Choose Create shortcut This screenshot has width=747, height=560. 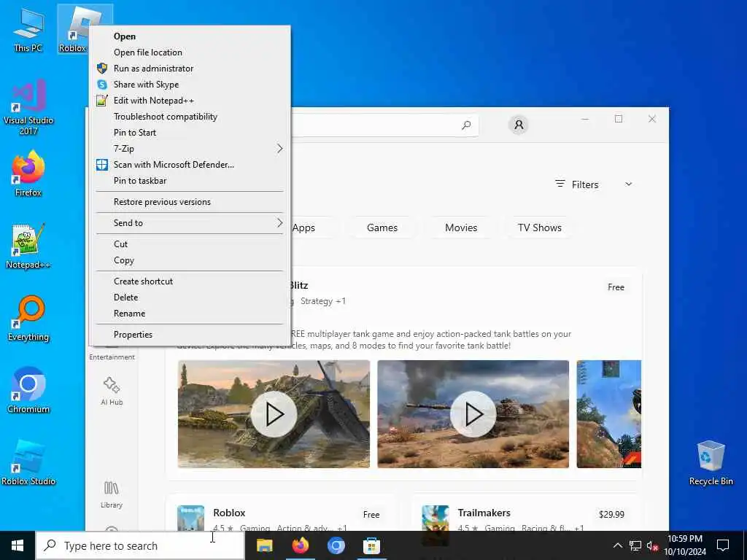pyautogui.click(x=190, y=281)
